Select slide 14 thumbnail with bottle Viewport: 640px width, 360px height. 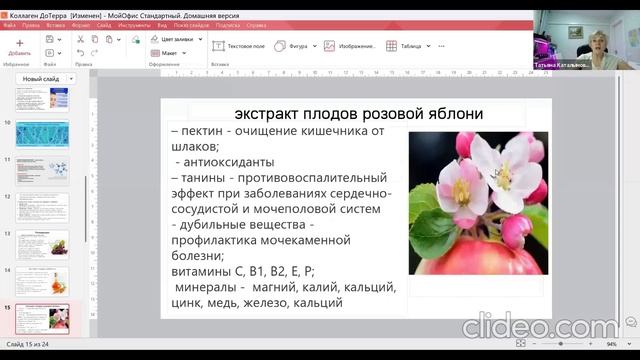pyautogui.click(x=42, y=282)
